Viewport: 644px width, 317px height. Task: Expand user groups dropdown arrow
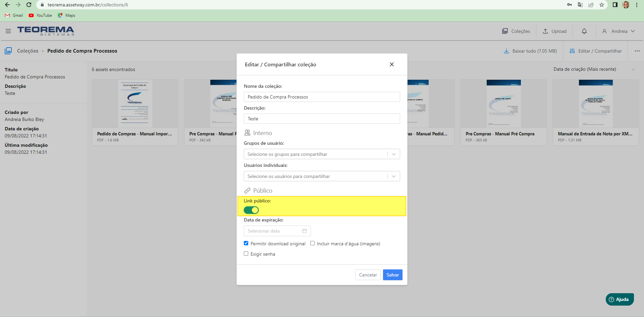(x=394, y=154)
